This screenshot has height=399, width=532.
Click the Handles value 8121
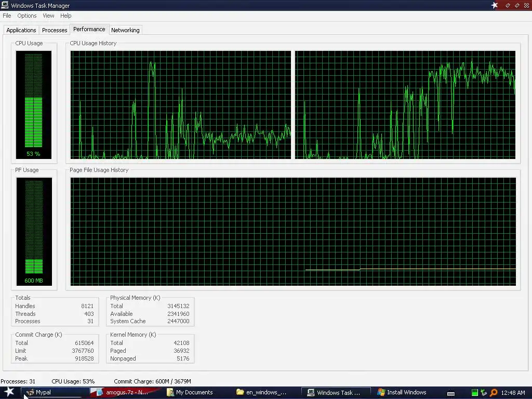coord(87,306)
